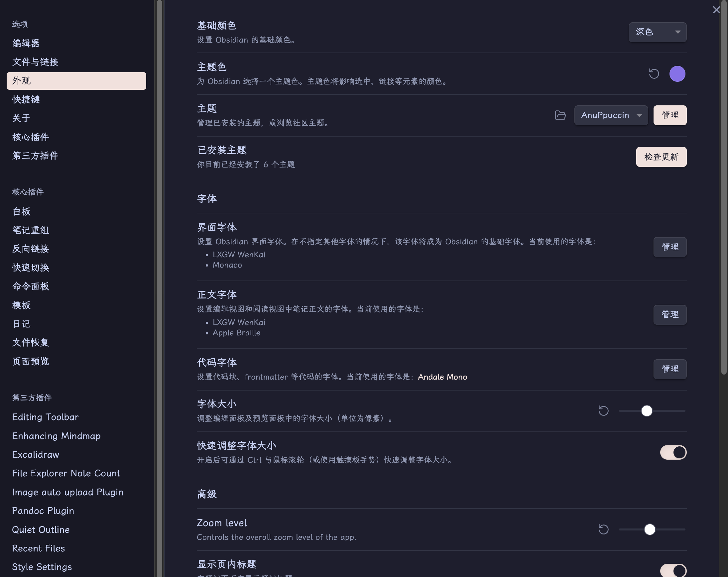Open Excalidraw plugin settings
Viewport: 728px width, 577px height.
[x=36, y=454]
